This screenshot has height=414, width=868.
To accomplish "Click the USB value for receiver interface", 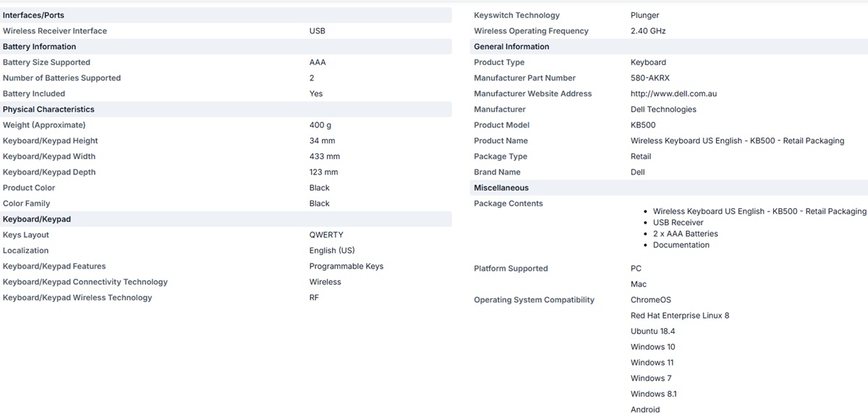I will click(x=318, y=31).
